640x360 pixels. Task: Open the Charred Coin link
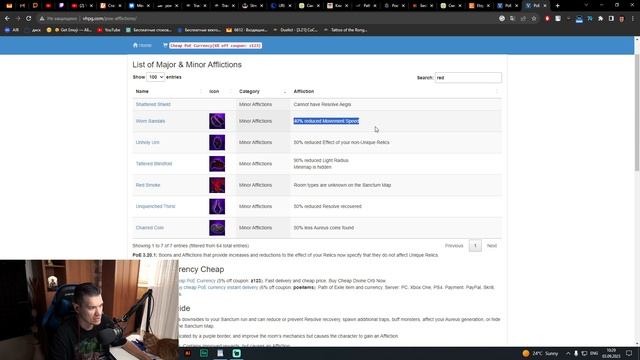[x=150, y=228]
